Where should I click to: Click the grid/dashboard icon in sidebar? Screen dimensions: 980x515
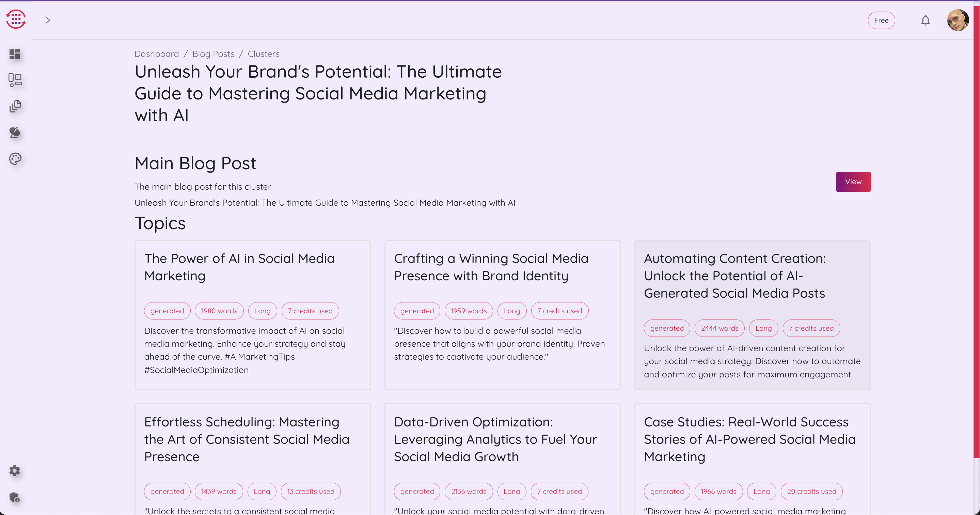click(x=15, y=54)
